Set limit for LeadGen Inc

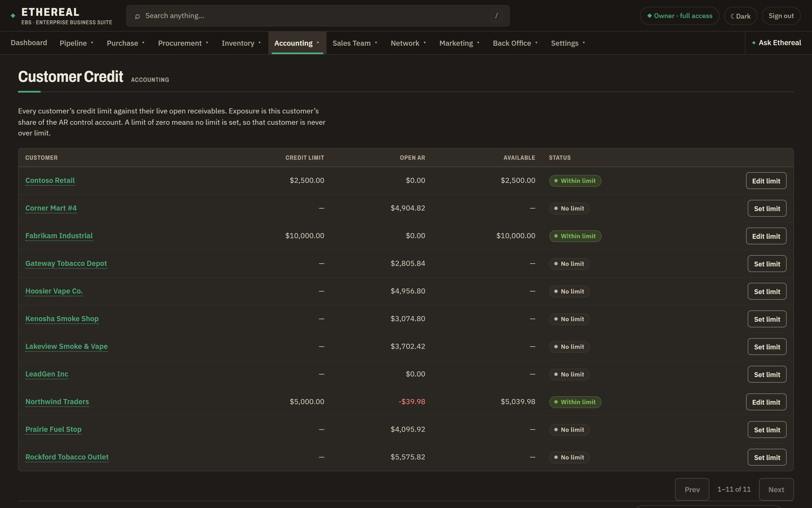[x=767, y=374]
